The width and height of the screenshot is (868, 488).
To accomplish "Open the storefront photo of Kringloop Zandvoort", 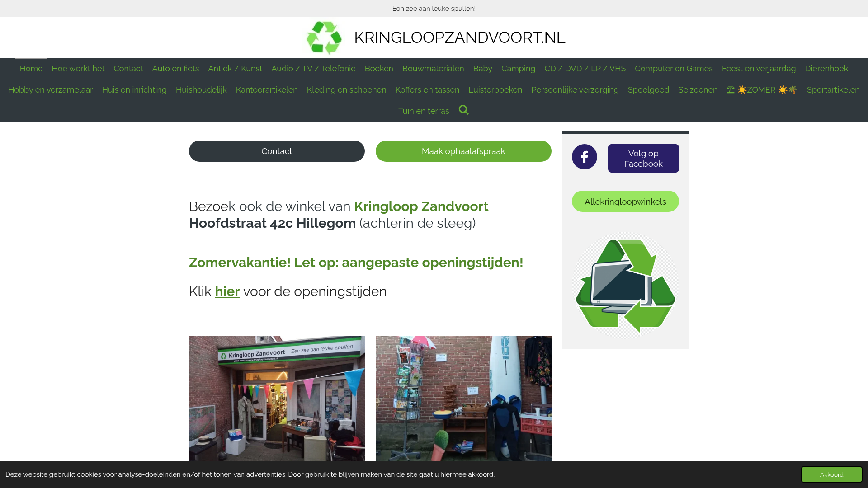I will tap(277, 399).
